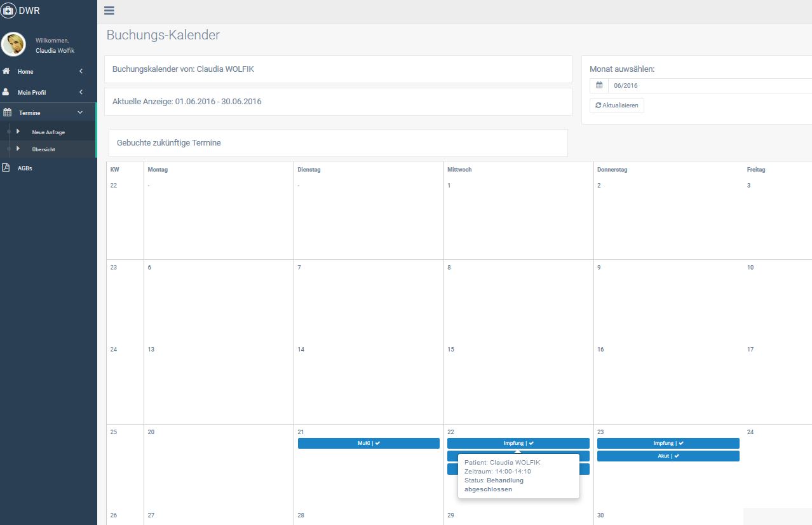
Task: Click the Mein Profil user icon
Action: tap(6, 92)
